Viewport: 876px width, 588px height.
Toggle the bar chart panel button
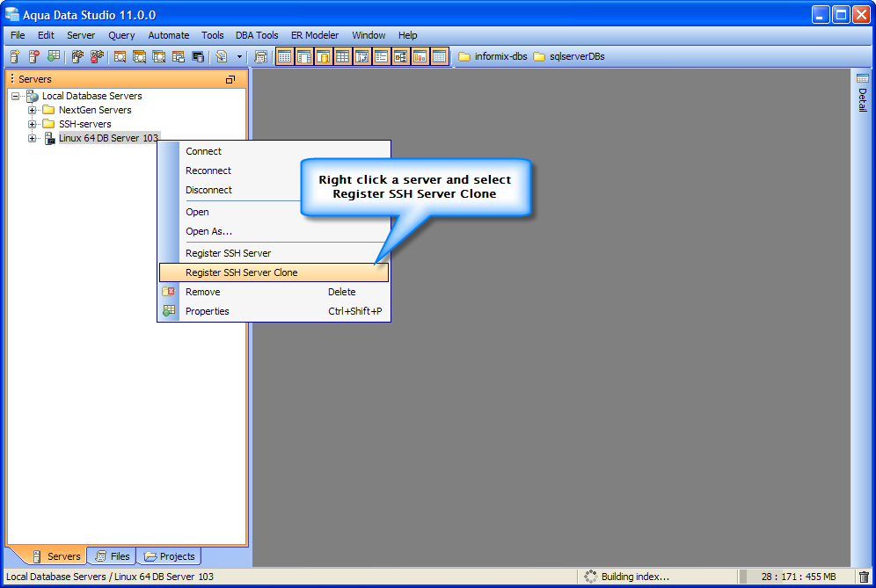click(x=420, y=56)
